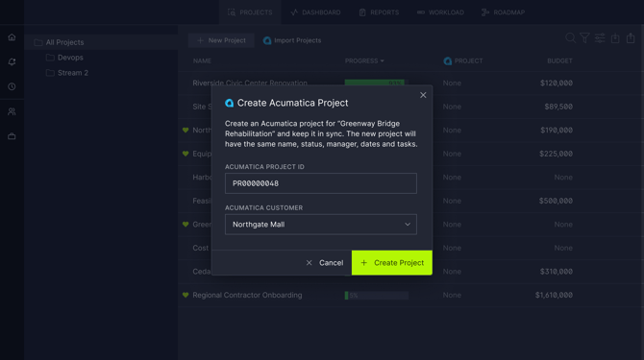Open the briefcase portfolio sidebar icon

(x=12, y=136)
